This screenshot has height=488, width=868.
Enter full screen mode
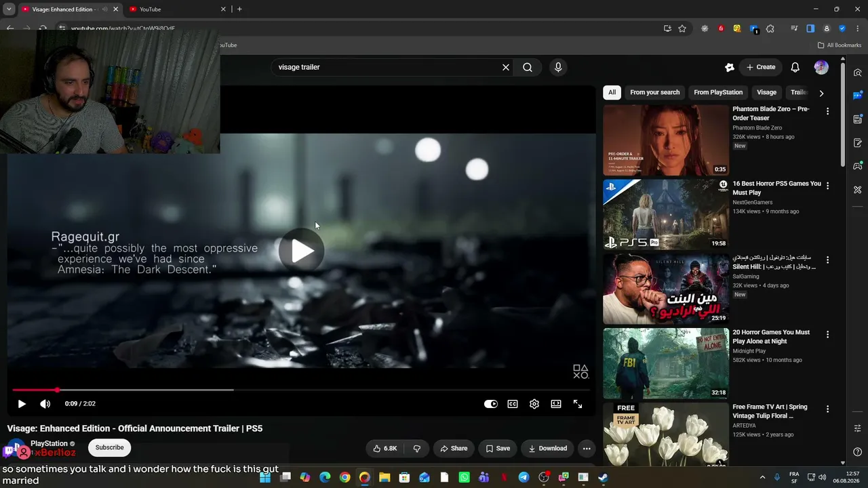click(578, 404)
